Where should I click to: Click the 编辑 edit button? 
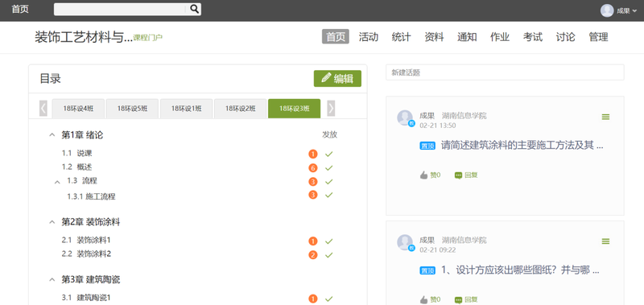pyautogui.click(x=337, y=78)
